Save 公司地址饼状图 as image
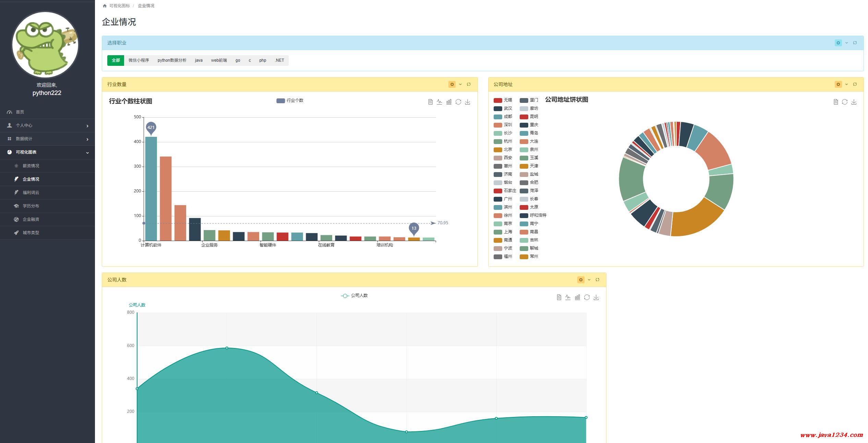This screenshot has height=443, width=868. tap(854, 102)
